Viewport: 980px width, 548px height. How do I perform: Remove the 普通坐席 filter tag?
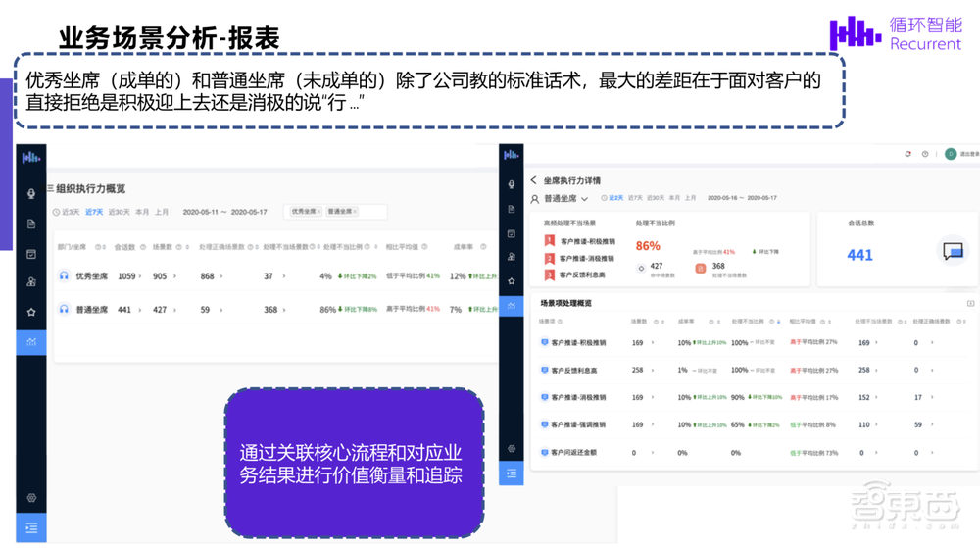355,212
